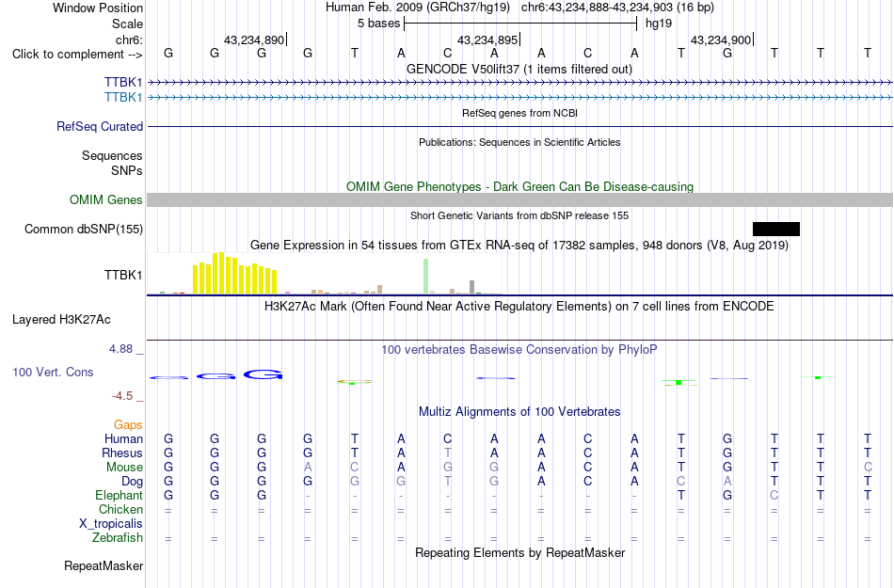Click the orange Gaps row label
This screenshot has width=894, height=588.
(128, 424)
